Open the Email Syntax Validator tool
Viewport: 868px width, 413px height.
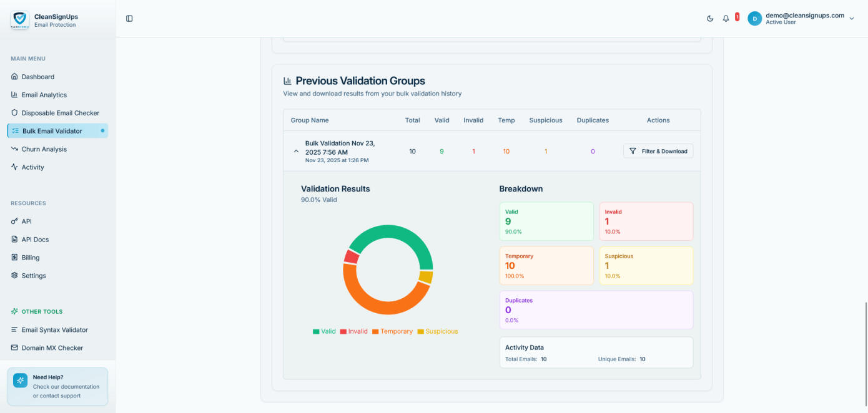pos(54,330)
